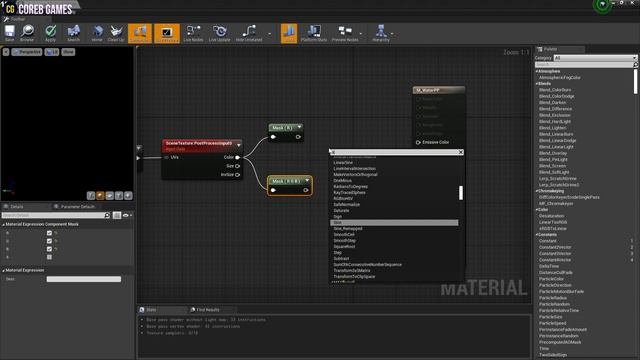Select the last preview mesh icon

pos(128,196)
